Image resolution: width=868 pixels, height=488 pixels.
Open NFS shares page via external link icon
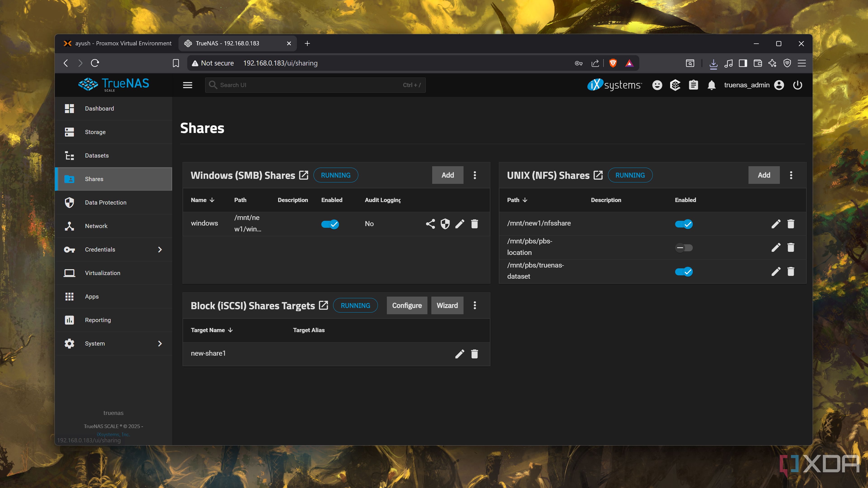[x=598, y=175]
